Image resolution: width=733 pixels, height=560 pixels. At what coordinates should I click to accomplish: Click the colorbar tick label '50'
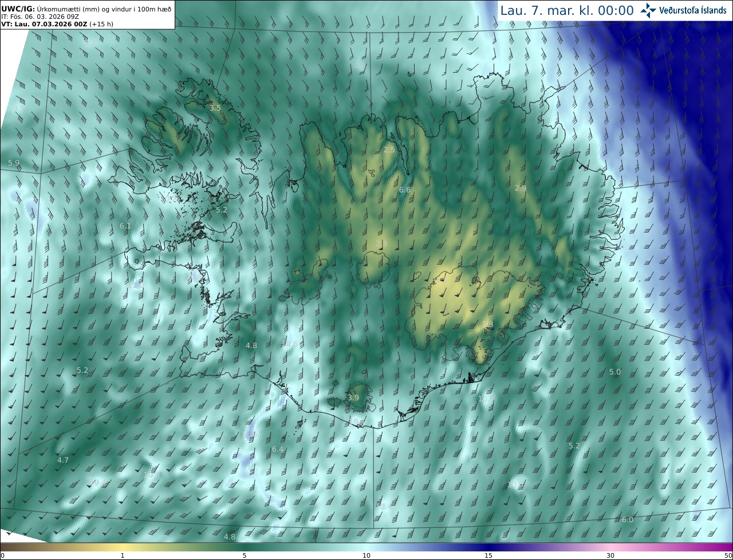pos(728,555)
